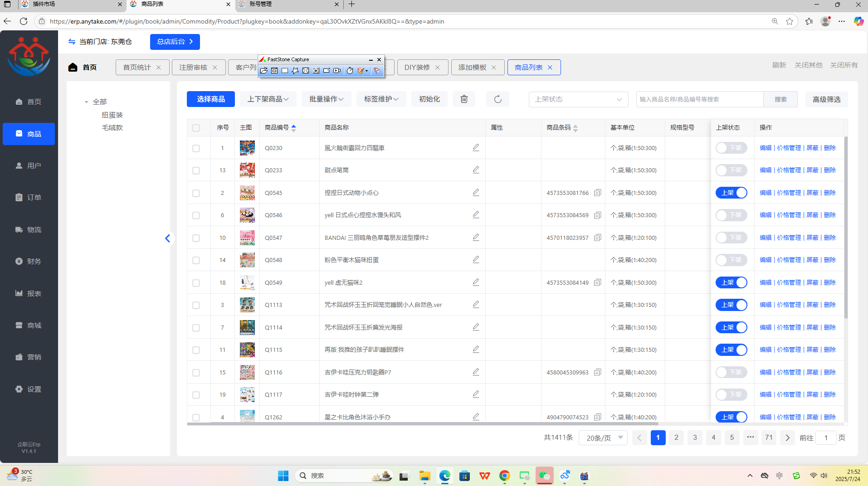Check the row checkbox for Q1113
The width and height of the screenshot is (868, 486).
click(196, 305)
